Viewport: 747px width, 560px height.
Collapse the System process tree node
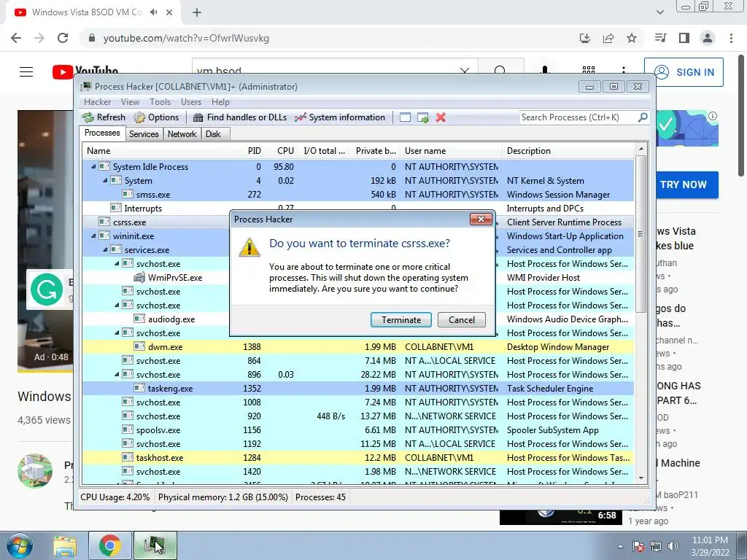(105, 181)
